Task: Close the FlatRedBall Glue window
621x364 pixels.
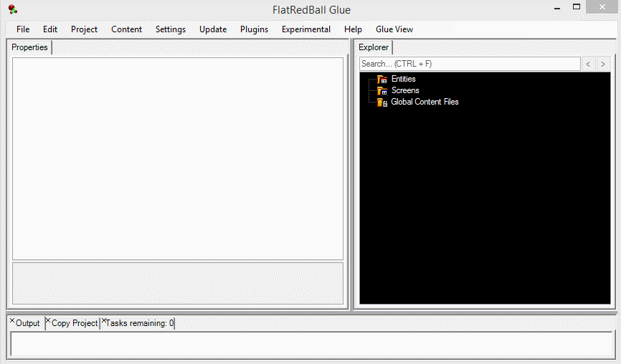Action: [602, 6]
